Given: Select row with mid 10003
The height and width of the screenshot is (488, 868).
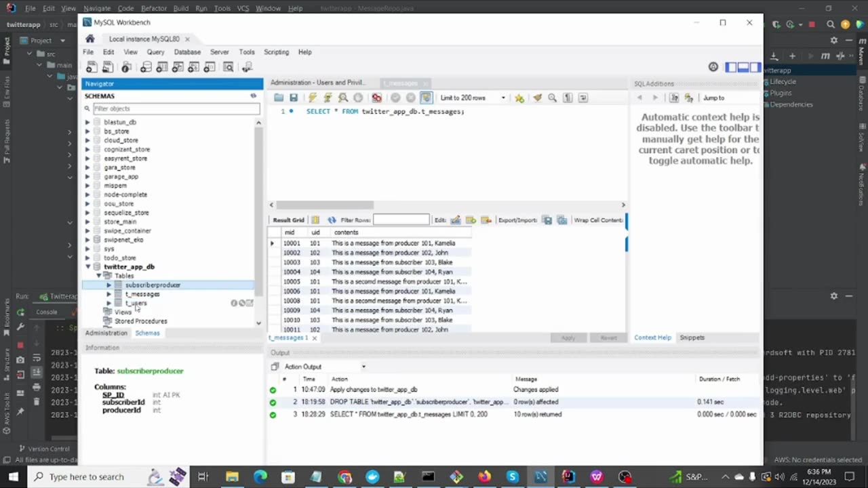Looking at the screenshot, I should 370,262.
